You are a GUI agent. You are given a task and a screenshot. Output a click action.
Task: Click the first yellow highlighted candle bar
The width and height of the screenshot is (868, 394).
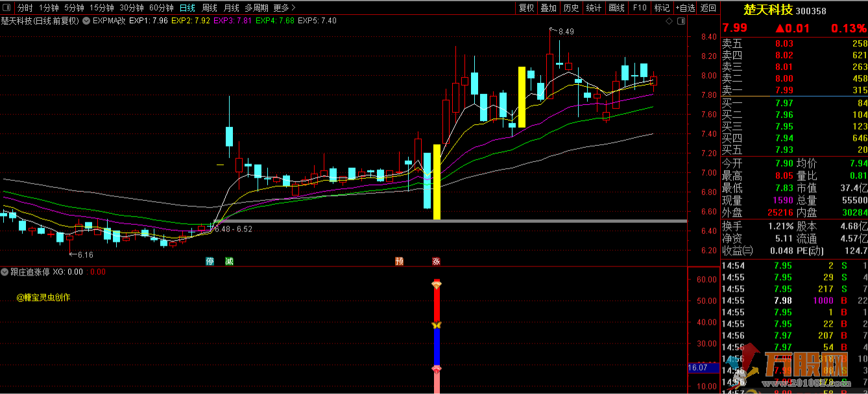tap(437, 182)
